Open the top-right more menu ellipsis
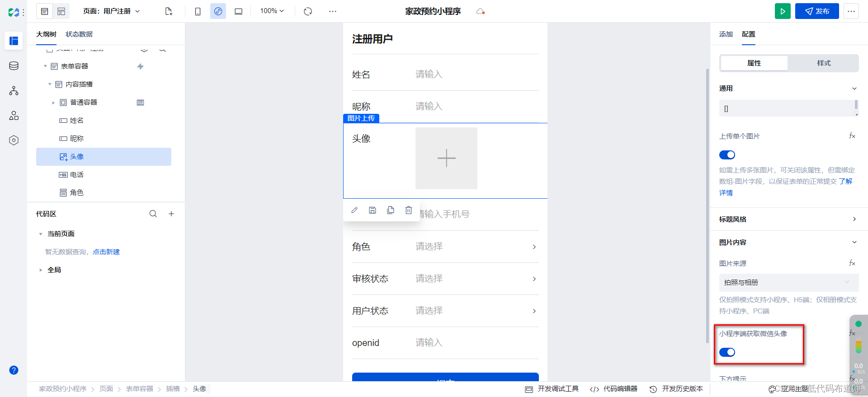The width and height of the screenshot is (868, 397). pyautogui.click(x=851, y=11)
